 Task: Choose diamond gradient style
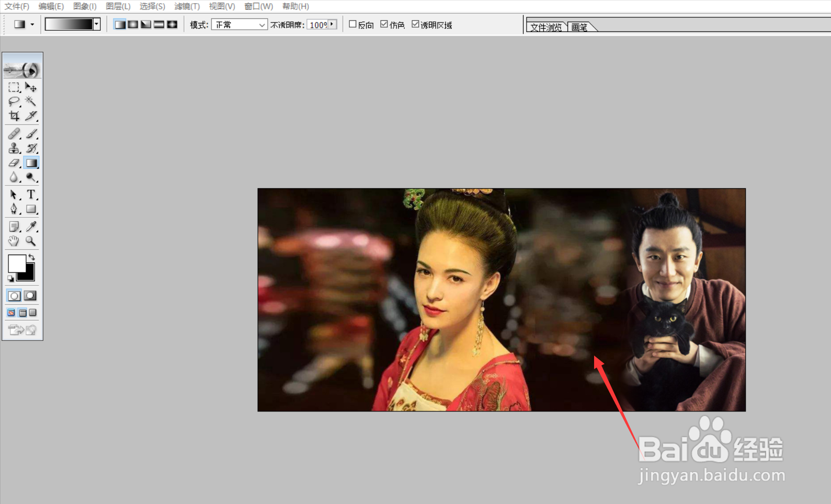[172, 25]
